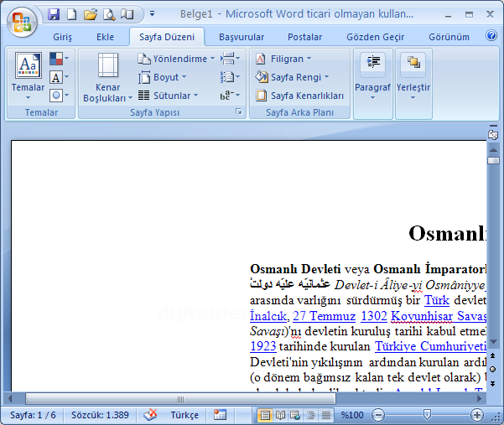504x425 pixels.
Task: Click the zoom slider handle
Action: coord(427,415)
